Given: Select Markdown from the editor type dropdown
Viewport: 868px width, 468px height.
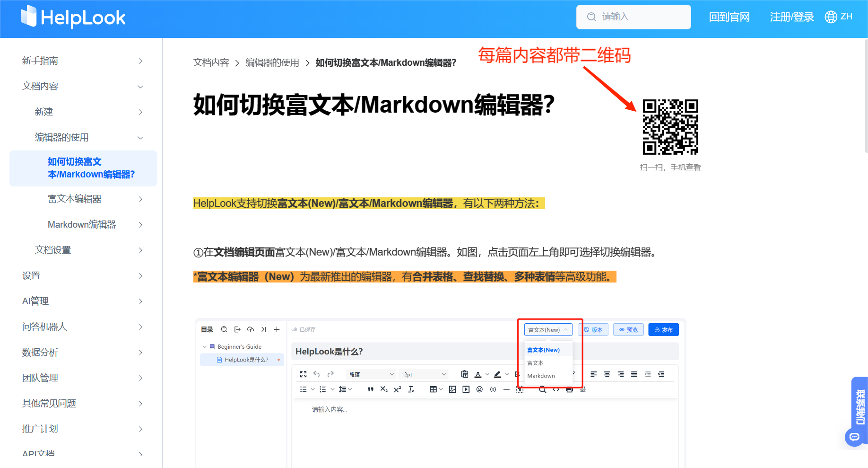Looking at the screenshot, I should click(541, 376).
